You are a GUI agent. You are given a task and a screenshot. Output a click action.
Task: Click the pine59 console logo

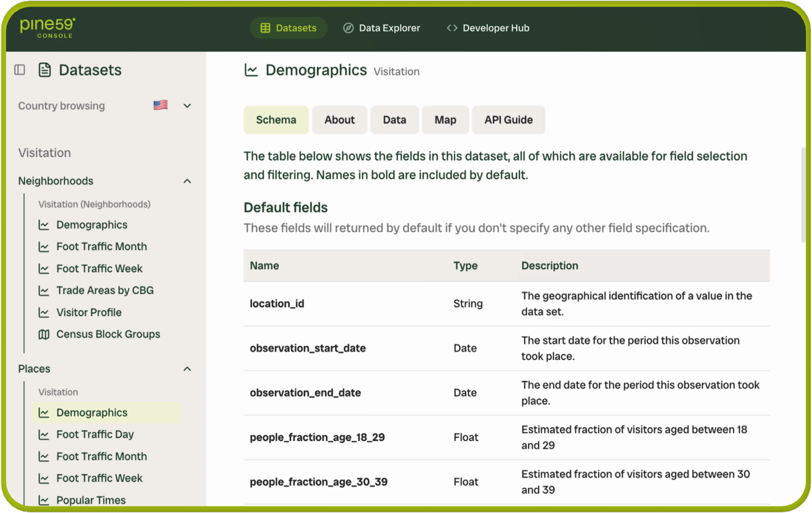click(47, 28)
